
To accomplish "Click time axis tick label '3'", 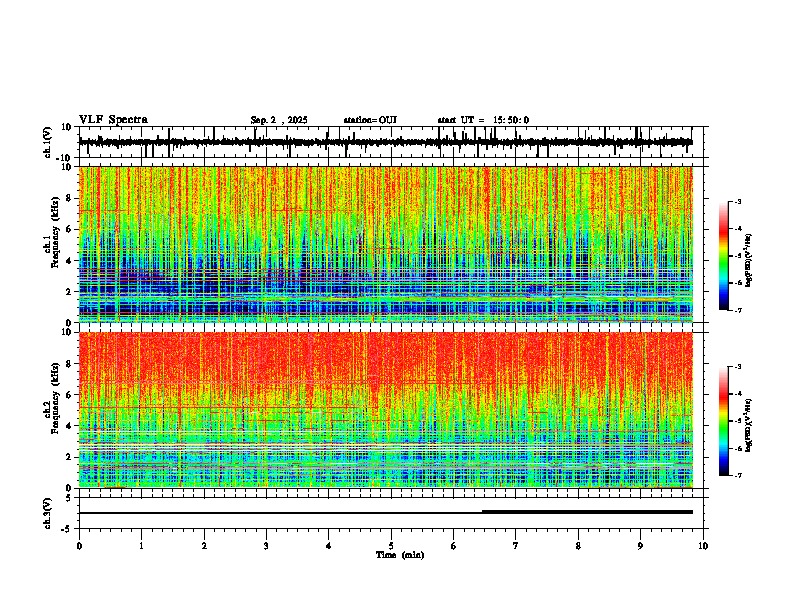I will click(266, 546).
